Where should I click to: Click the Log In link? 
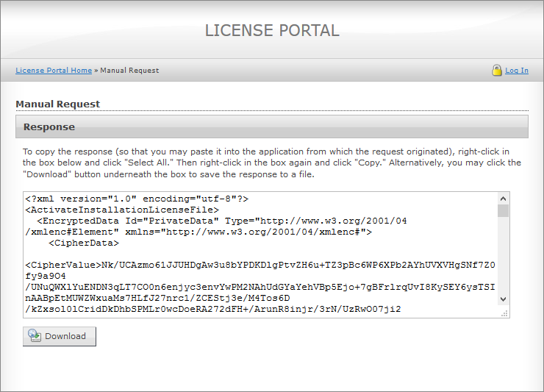coord(517,71)
